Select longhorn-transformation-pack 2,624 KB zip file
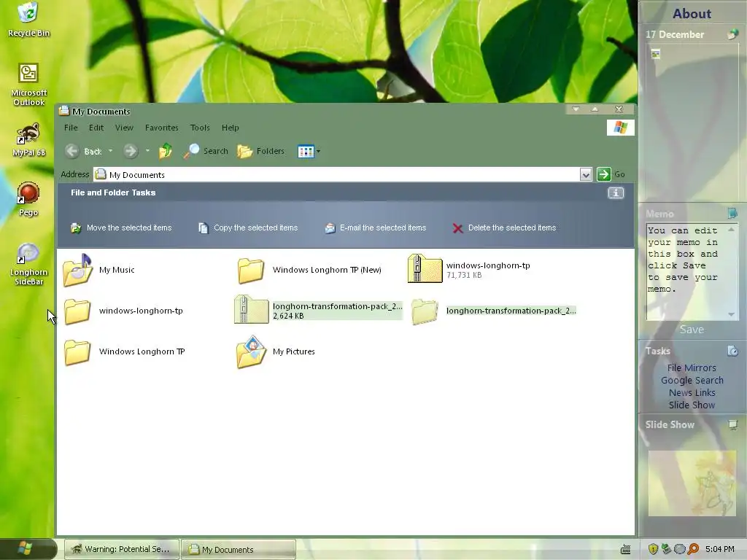747x560 pixels. click(x=318, y=311)
